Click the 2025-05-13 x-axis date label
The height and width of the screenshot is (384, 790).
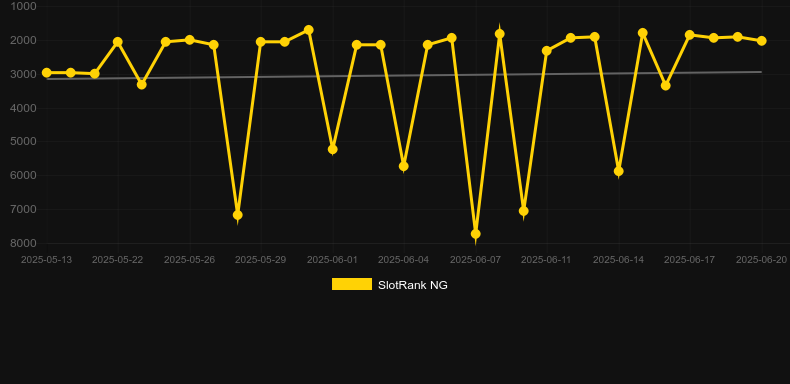(46, 260)
